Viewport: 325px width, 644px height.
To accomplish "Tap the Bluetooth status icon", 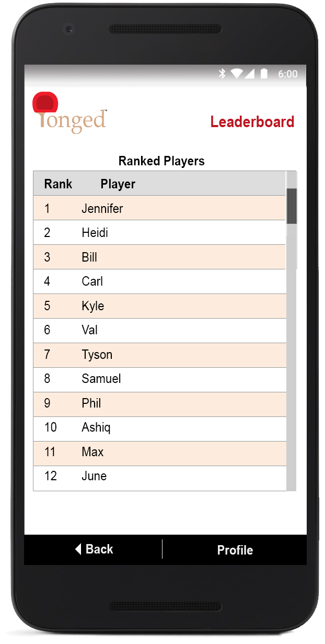I will coord(222,74).
